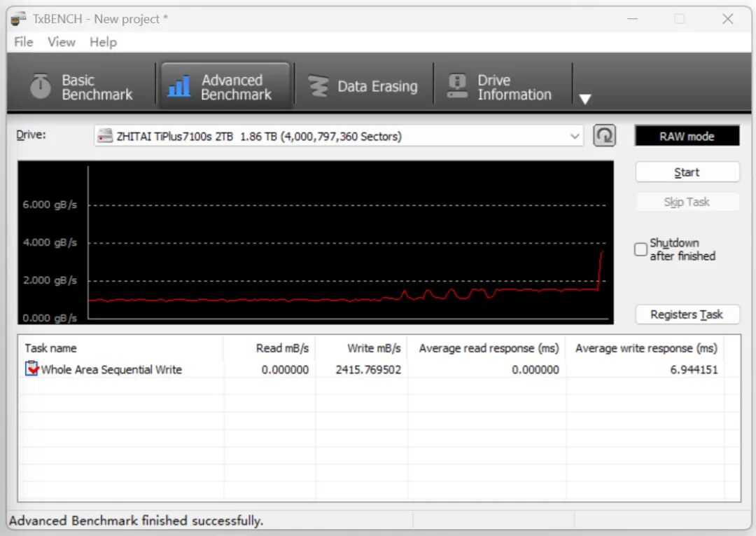This screenshot has height=536, width=756.
Task: Click the refresh drive list icon
Action: click(x=604, y=136)
